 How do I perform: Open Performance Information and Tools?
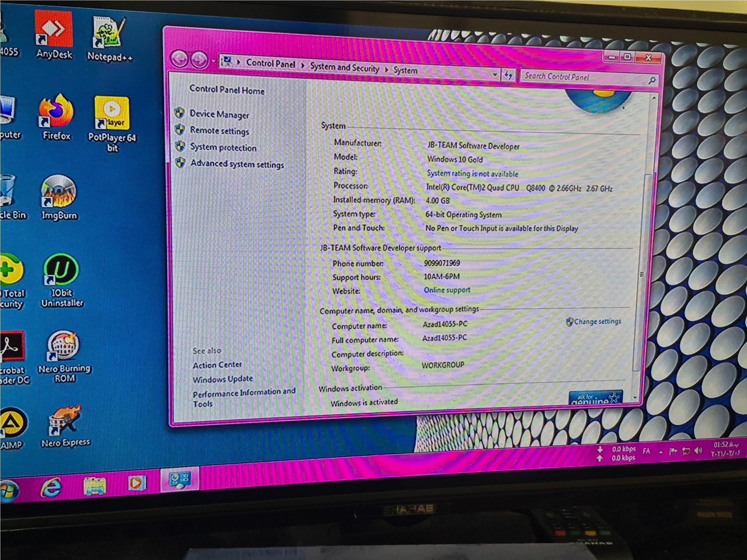pos(244,398)
